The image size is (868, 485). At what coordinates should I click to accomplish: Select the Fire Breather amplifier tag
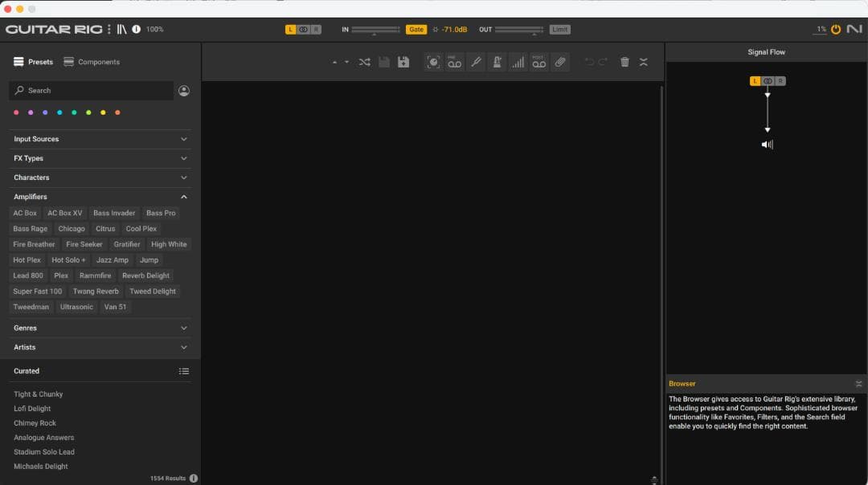coord(34,244)
